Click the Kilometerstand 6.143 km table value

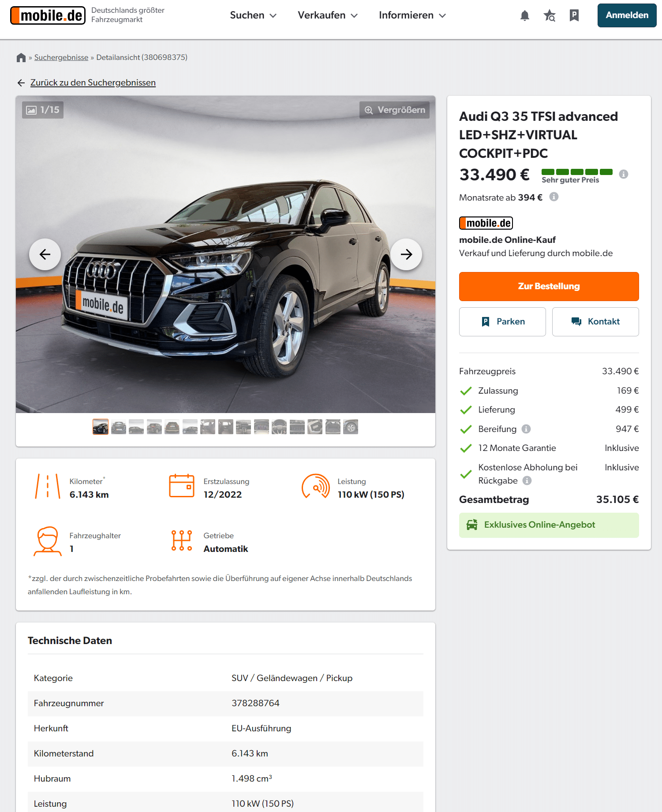[250, 753]
